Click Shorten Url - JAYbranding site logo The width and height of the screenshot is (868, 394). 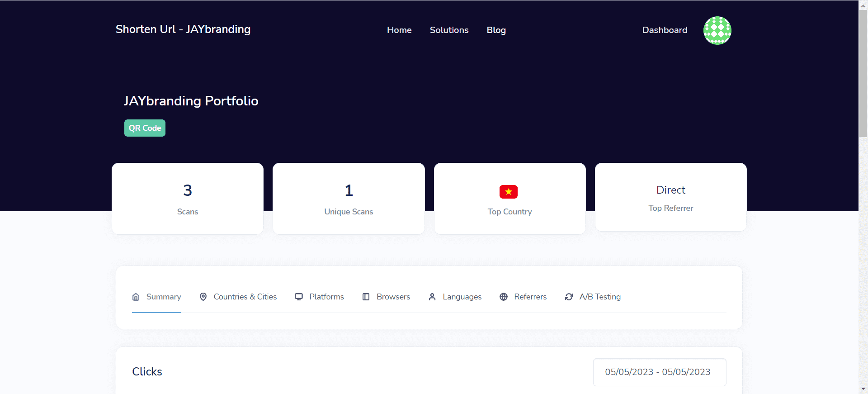pyautogui.click(x=183, y=29)
